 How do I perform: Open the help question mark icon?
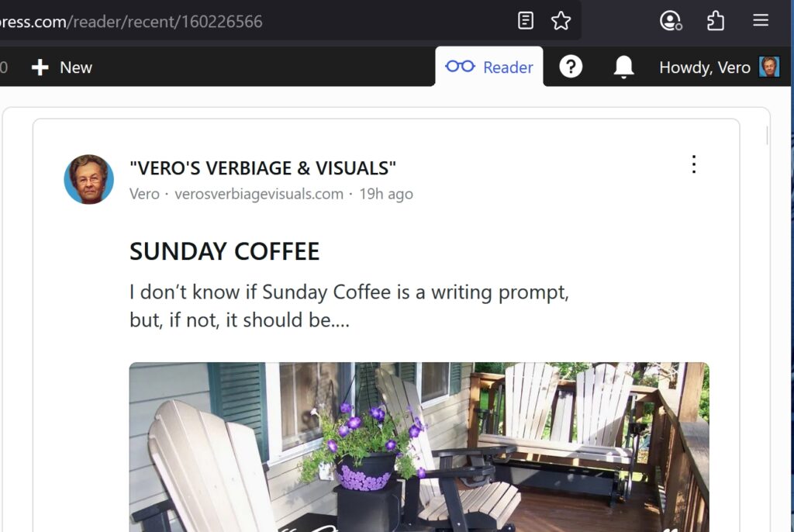(571, 67)
